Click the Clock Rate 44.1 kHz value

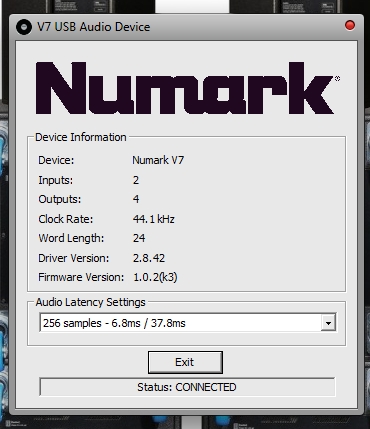(153, 219)
